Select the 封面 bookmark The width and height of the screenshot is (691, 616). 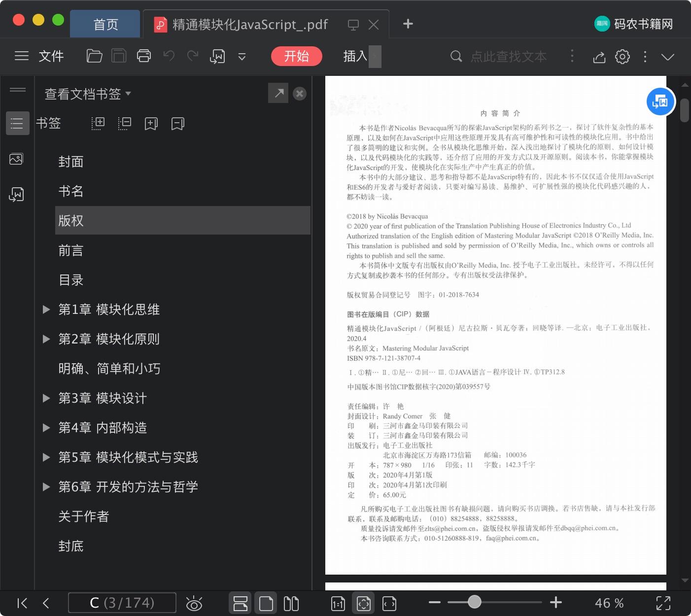pyautogui.click(x=183, y=162)
